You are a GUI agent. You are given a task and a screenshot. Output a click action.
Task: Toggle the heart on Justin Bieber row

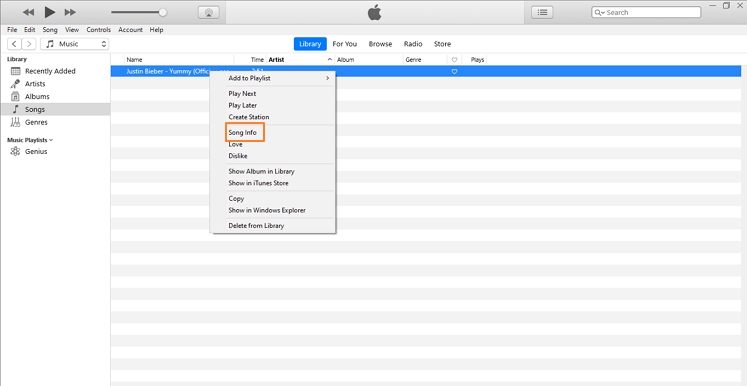(x=454, y=71)
